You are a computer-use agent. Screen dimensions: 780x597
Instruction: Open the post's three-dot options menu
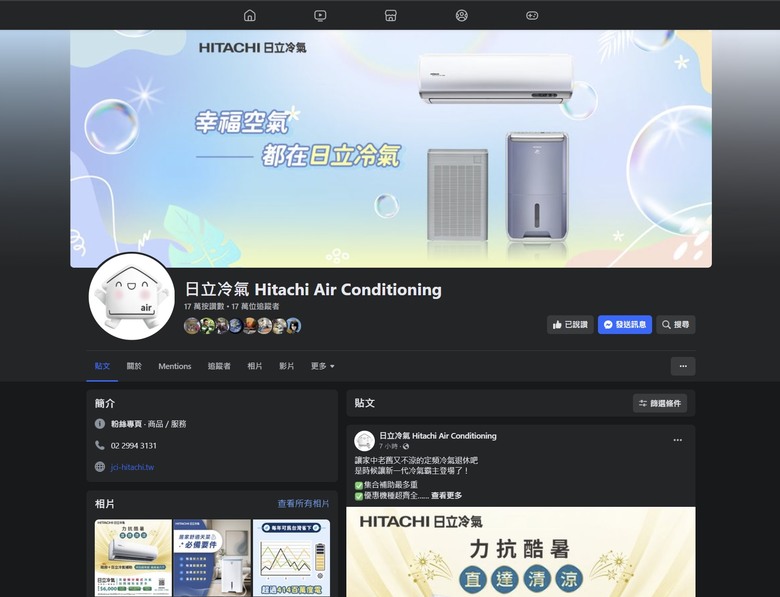(678, 440)
